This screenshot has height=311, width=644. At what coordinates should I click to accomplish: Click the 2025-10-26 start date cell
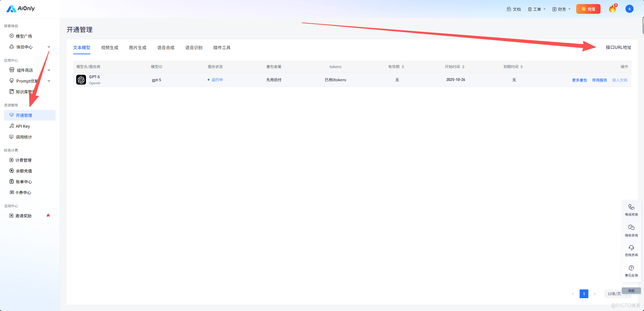456,80
